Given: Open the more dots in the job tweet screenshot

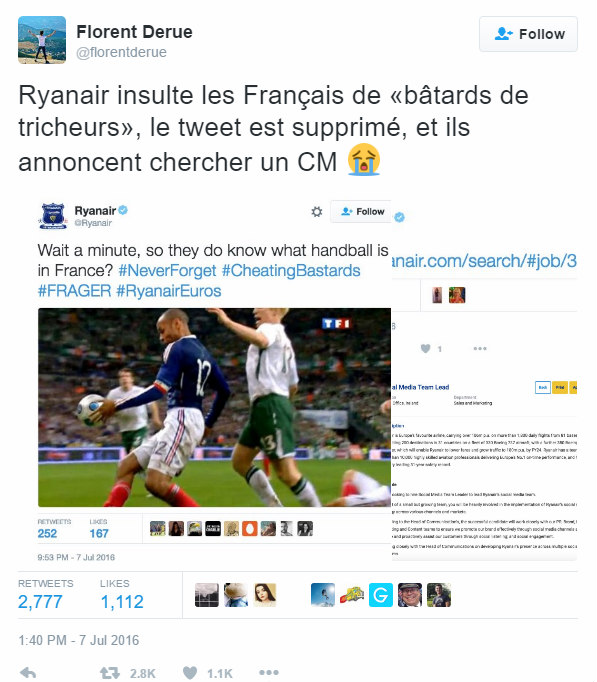Looking at the screenshot, I should (x=480, y=348).
